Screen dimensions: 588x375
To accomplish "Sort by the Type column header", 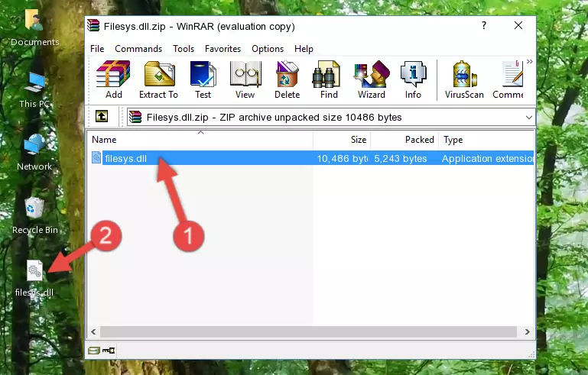I will coord(486,139).
